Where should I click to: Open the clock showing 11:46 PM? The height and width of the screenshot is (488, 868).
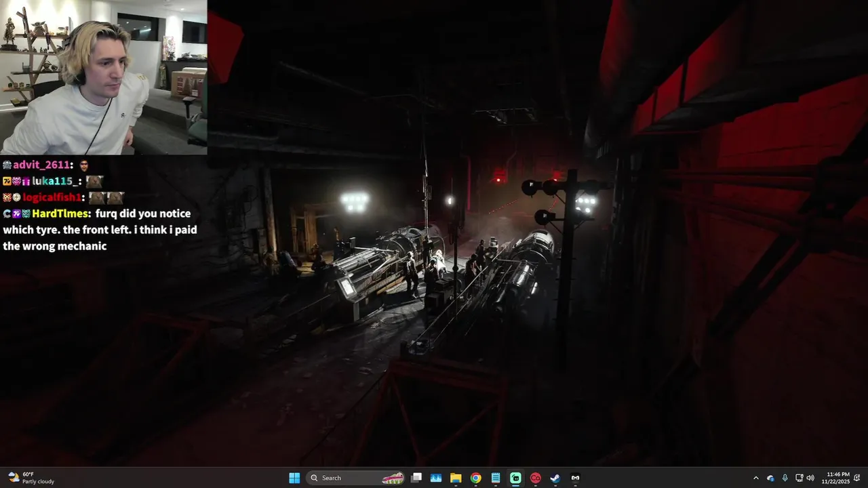tap(835, 478)
